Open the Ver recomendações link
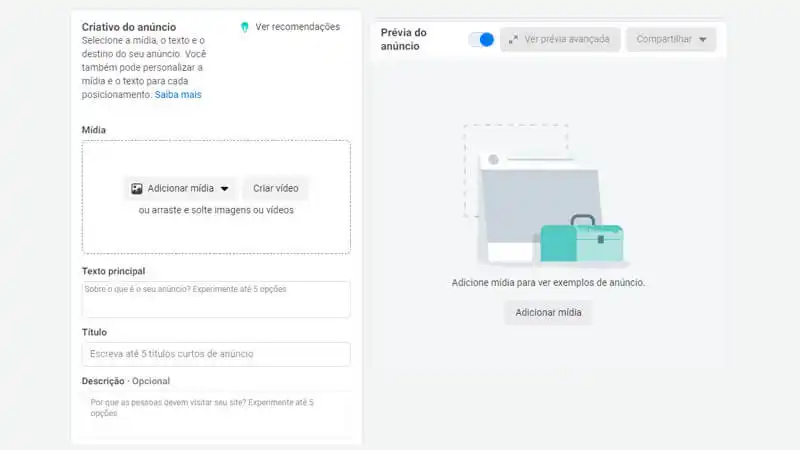The height and width of the screenshot is (450, 800). pyautogui.click(x=297, y=27)
